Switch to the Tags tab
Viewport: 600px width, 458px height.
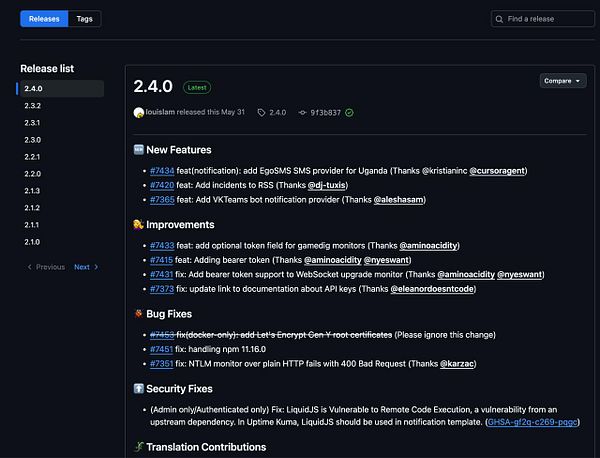85,19
